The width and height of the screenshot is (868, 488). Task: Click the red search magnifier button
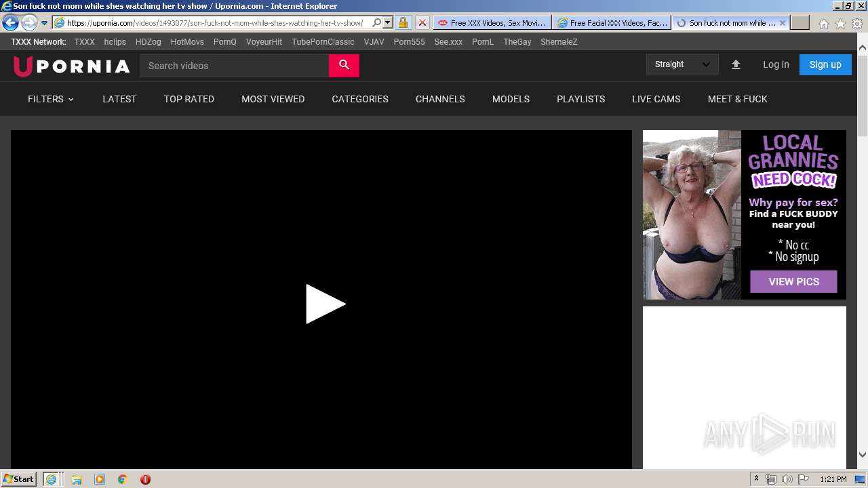coord(344,66)
